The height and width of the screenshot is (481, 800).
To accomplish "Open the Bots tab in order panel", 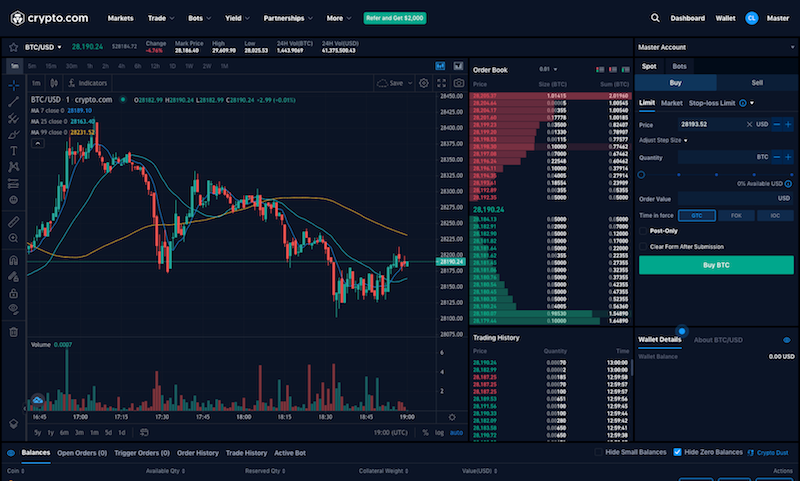I will tap(679, 66).
